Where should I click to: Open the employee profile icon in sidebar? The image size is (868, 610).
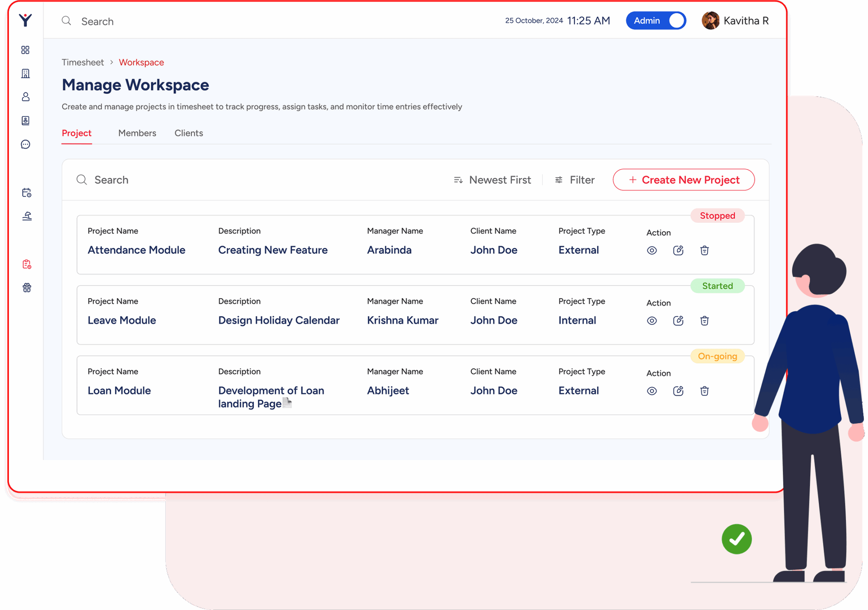coord(25,97)
